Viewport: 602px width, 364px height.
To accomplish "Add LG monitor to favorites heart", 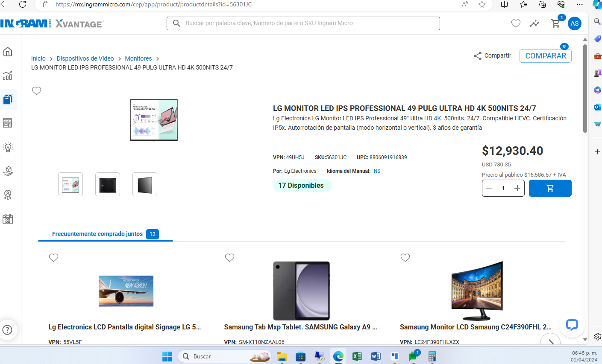I will (x=37, y=90).
